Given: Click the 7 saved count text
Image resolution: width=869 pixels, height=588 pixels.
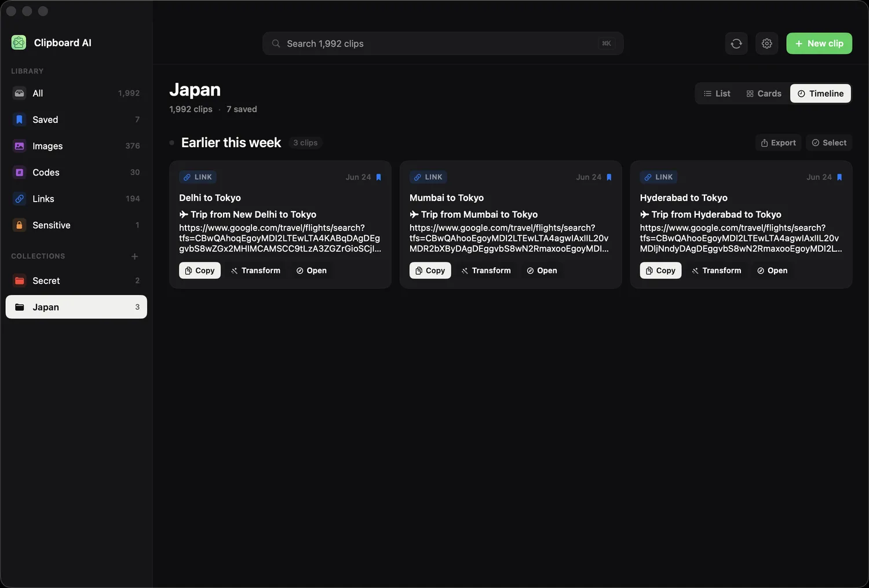Looking at the screenshot, I should pos(242,109).
